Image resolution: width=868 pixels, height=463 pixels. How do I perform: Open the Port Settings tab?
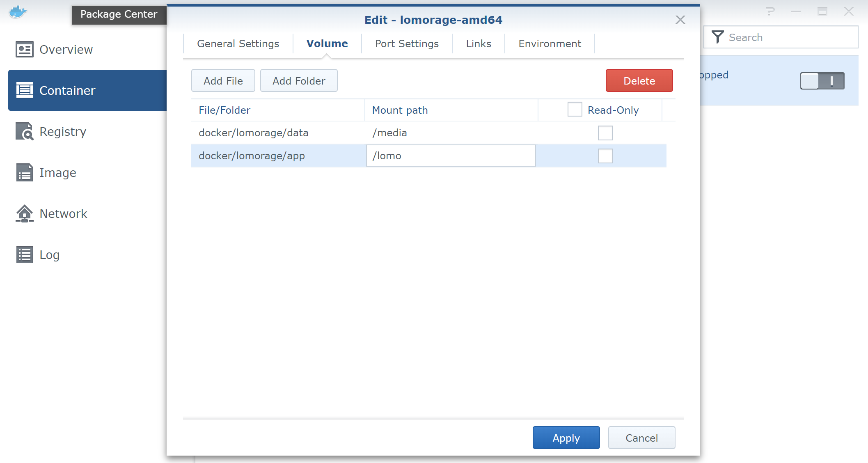[x=407, y=44]
